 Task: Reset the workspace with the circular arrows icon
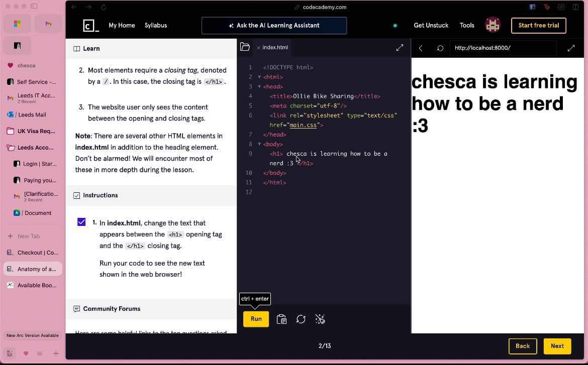301,319
